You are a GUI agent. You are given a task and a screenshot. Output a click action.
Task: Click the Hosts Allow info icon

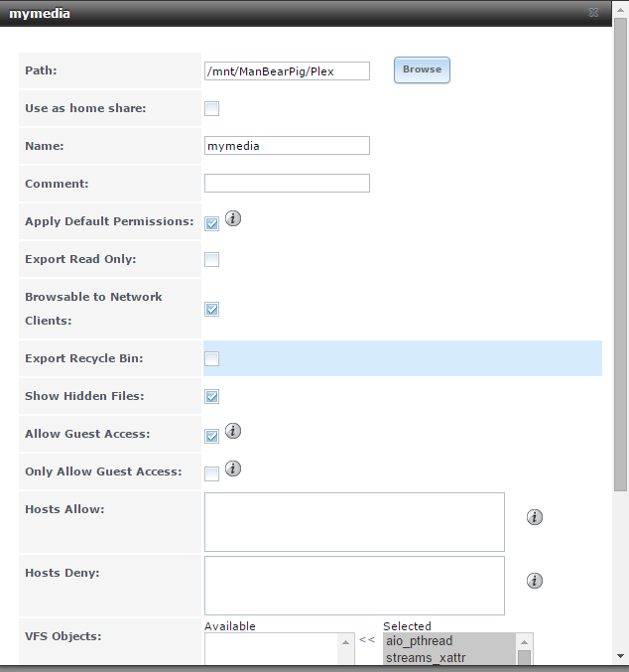(535, 517)
